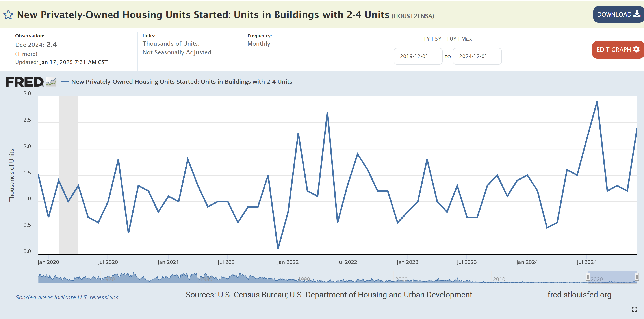Click the Jan 2022 x-axis label
Viewport: 644px width, 319px height.
coord(288,262)
